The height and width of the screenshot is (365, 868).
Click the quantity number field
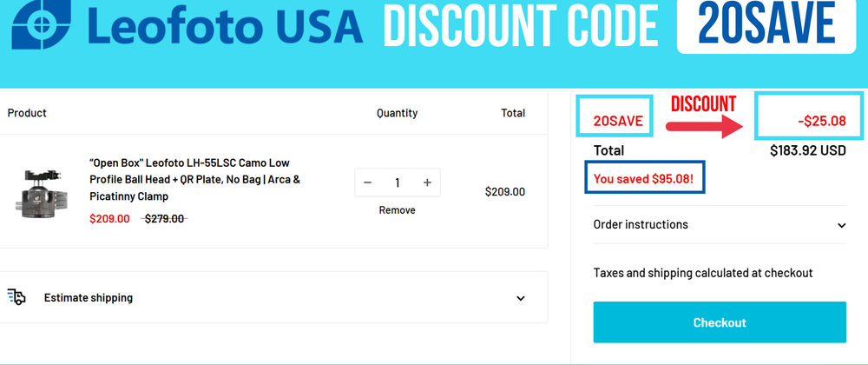[x=398, y=182]
